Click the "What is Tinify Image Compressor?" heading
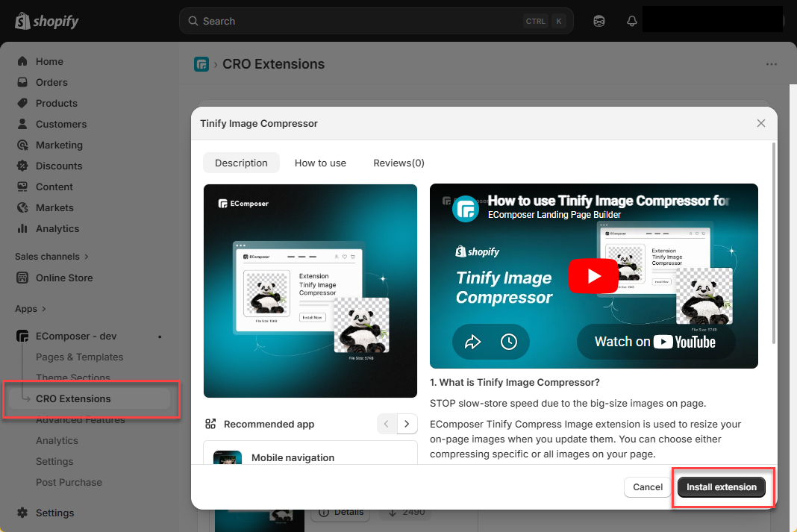The height and width of the screenshot is (532, 797). pos(515,382)
